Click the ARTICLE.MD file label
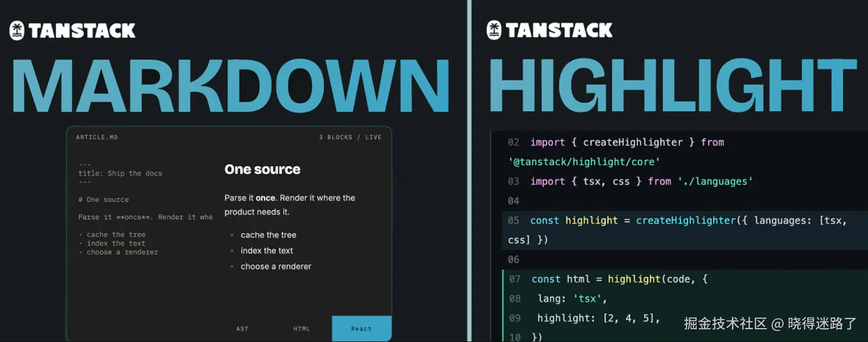The image size is (868, 342). (97, 137)
